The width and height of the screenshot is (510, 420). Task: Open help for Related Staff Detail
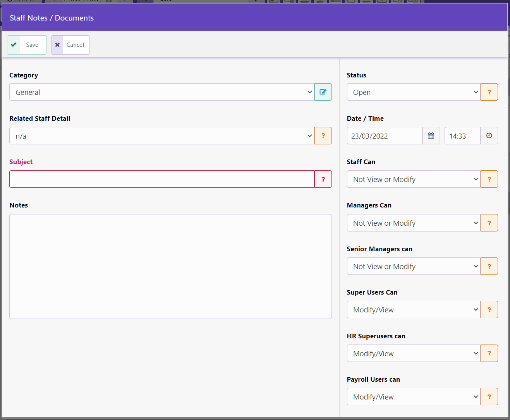point(323,136)
